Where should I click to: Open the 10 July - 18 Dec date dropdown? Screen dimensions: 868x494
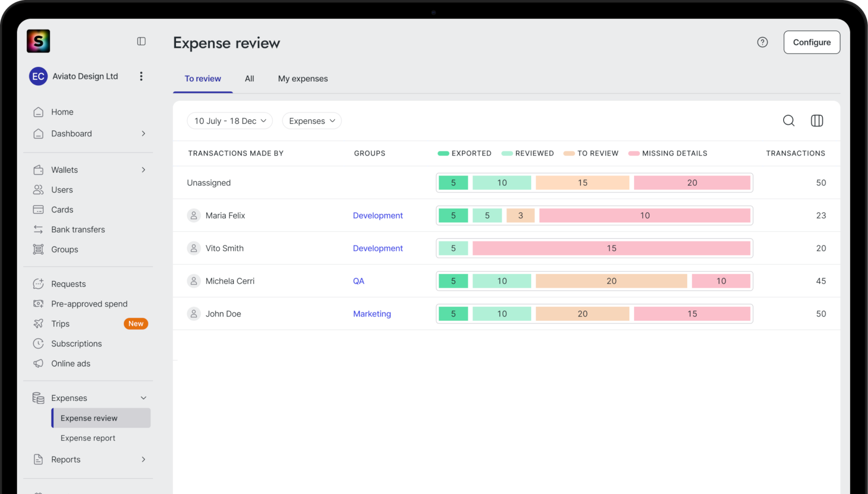point(230,121)
